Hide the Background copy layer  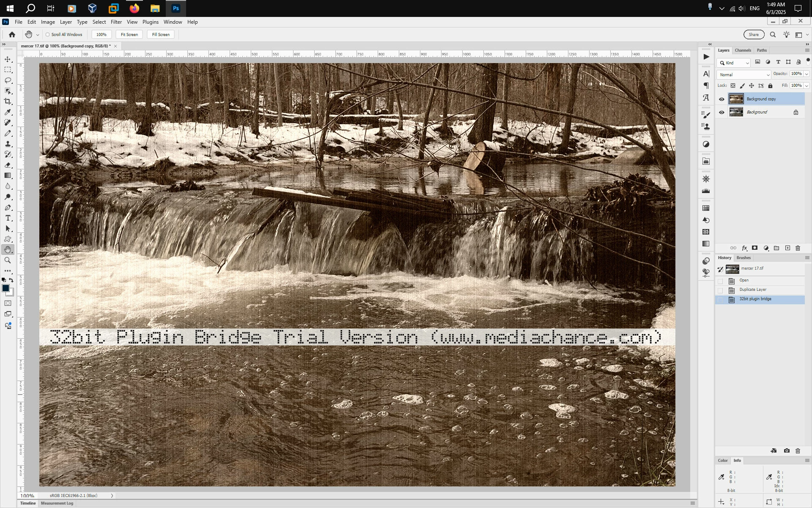(x=721, y=99)
